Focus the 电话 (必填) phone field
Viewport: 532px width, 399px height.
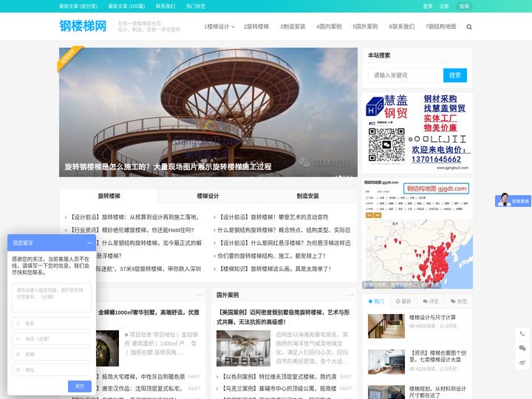pos(52,338)
